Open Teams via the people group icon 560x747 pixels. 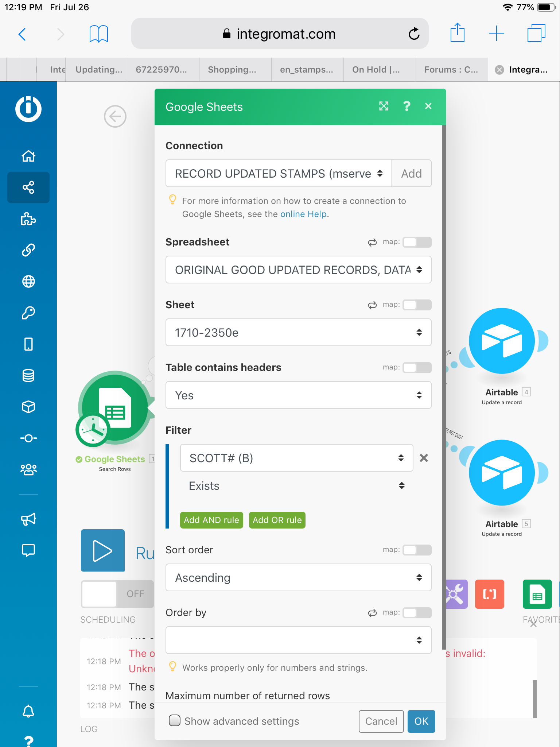(28, 469)
